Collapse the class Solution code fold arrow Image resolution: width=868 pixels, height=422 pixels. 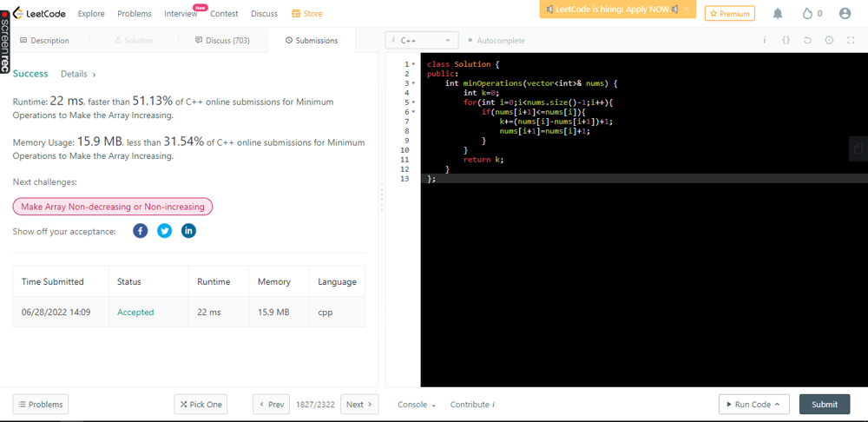414,64
